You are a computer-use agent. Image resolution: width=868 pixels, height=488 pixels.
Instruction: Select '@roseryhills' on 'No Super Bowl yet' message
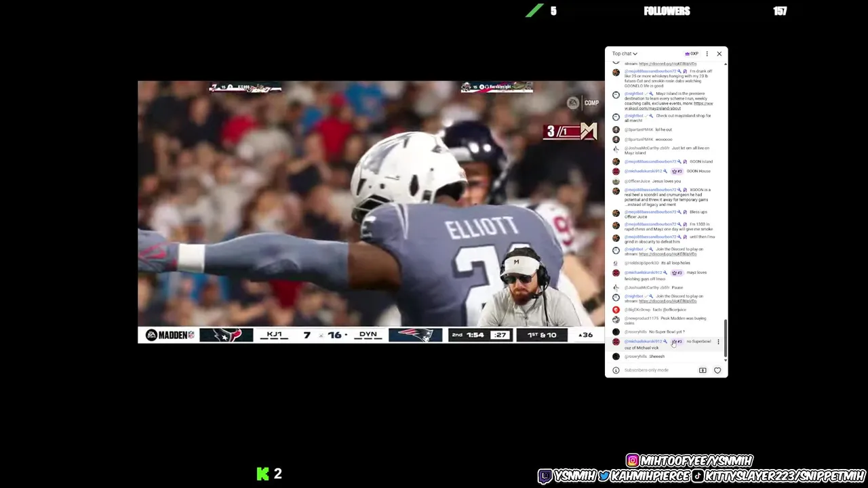click(x=635, y=332)
